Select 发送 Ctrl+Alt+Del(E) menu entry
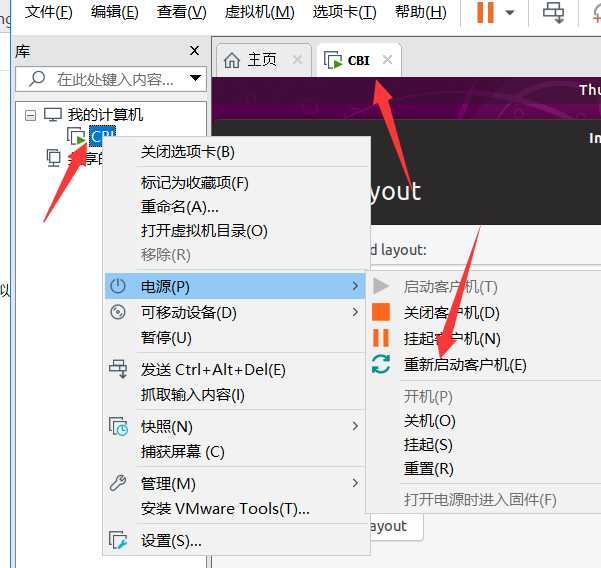Viewport: 601px width, 568px height. tap(235, 370)
